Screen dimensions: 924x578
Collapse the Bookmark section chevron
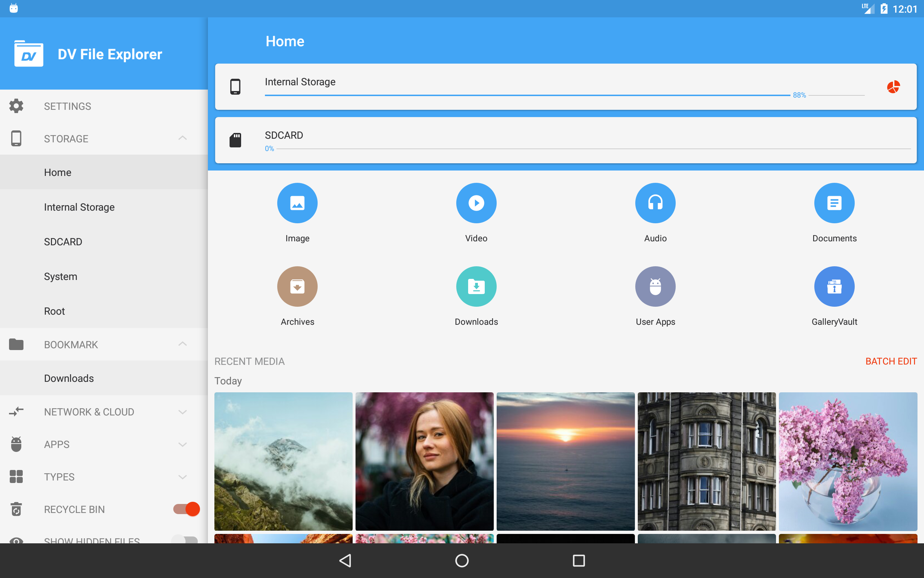click(x=183, y=344)
